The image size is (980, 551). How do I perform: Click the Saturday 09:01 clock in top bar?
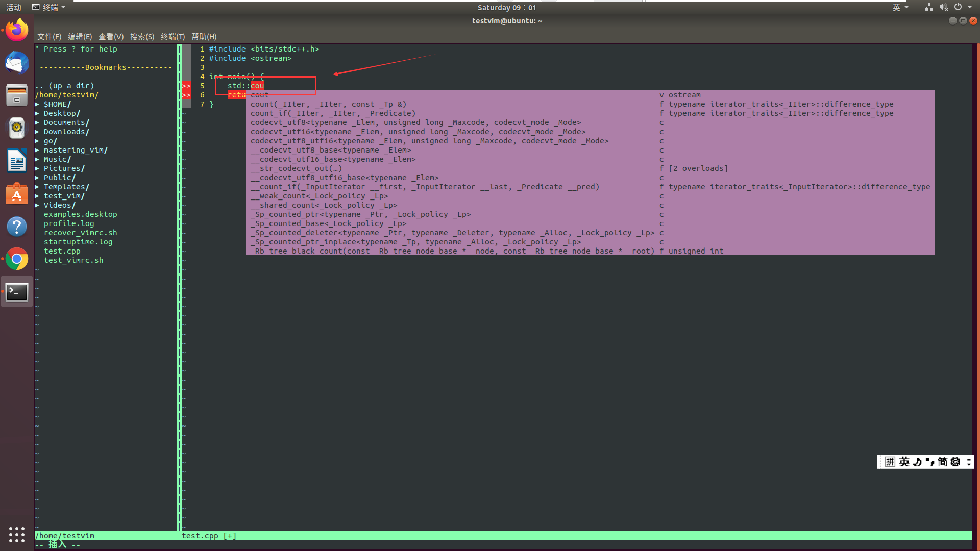506,7
